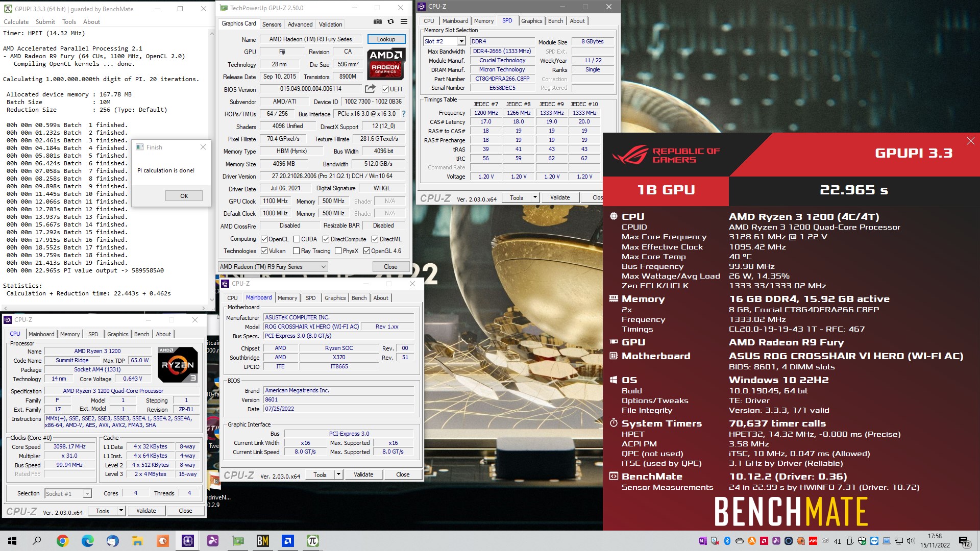Viewport: 980px width, 551px height.
Task: Click the GPUPI log scroll down arrow
Action: 212,300
